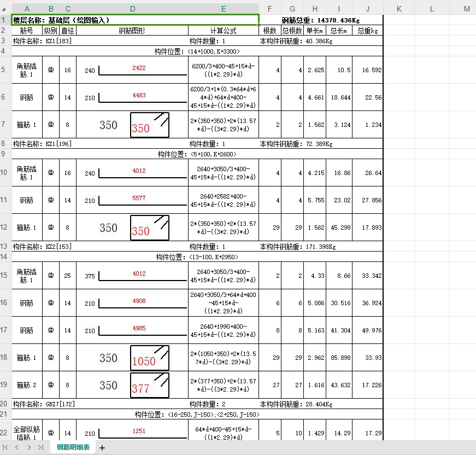Select the 箍筋.2 name cell

(27, 385)
